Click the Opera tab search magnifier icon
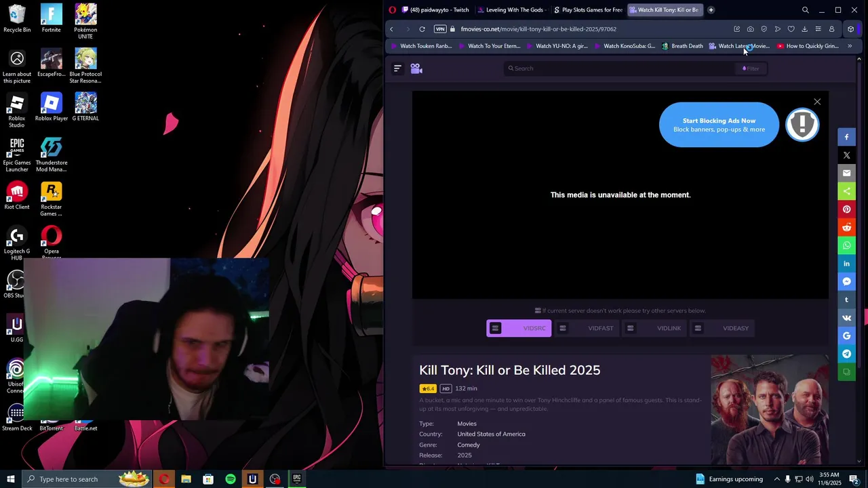 (x=805, y=10)
